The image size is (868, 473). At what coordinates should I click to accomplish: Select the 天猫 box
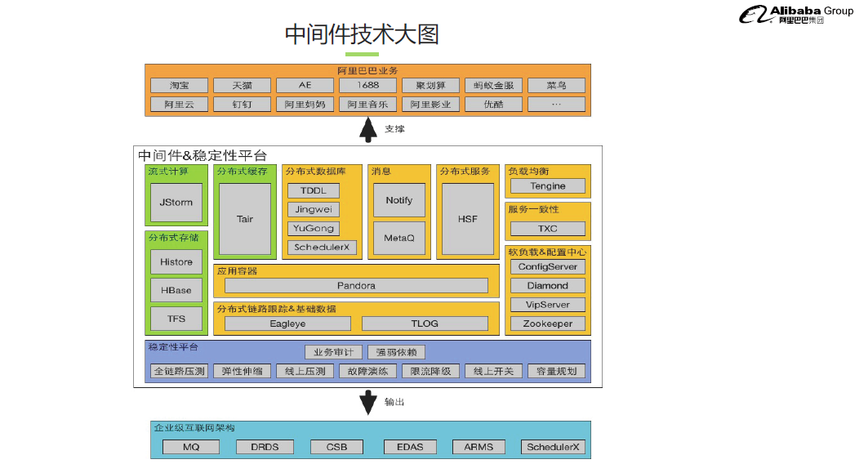point(242,85)
